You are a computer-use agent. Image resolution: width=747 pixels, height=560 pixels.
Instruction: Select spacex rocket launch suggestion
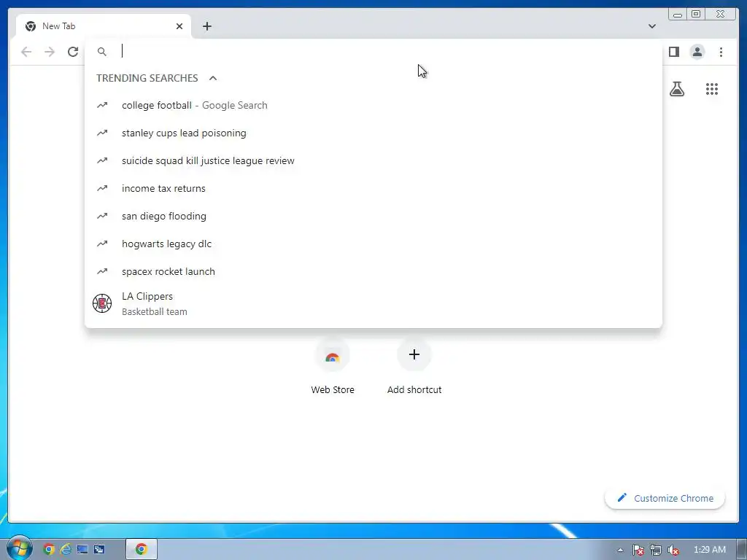373,271
